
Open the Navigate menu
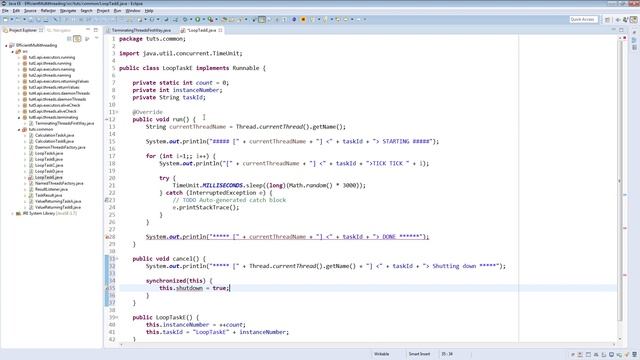pos(68,11)
